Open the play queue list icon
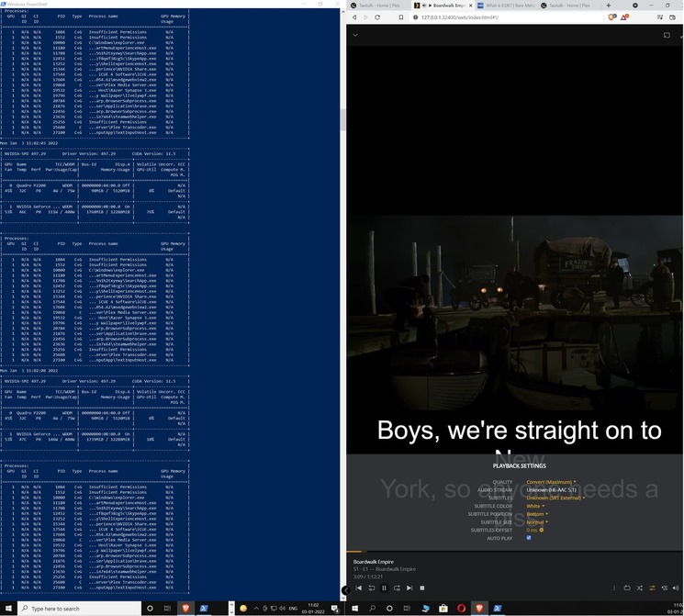The width and height of the screenshot is (684, 616). [665, 588]
